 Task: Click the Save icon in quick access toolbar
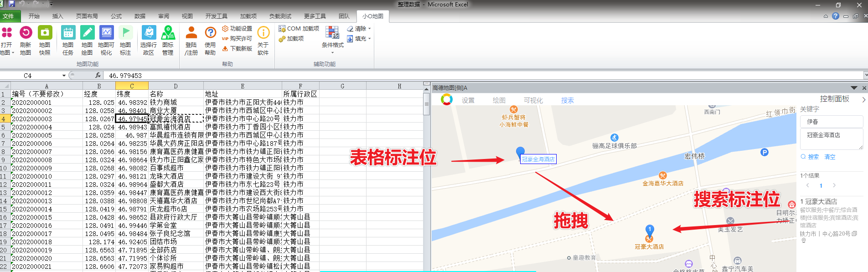[x=12, y=4]
